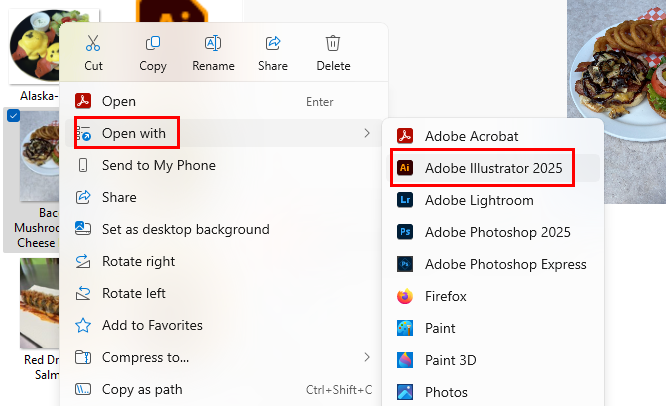This screenshot has height=406, width=666.
Task: Click Add to Favorites star entry
Action: point(223,325)
